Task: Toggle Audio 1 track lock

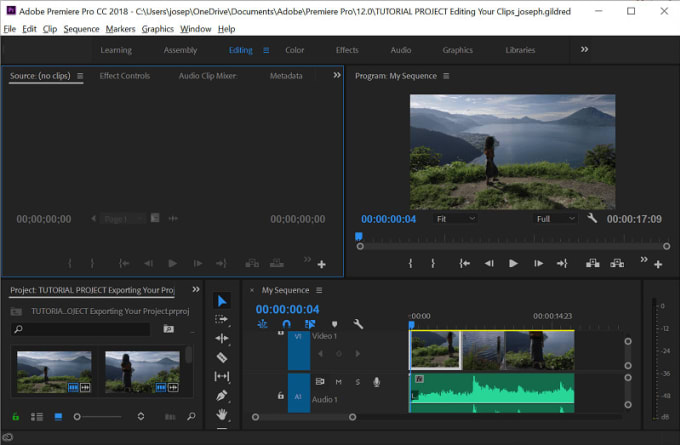Action: click(281, 396)
